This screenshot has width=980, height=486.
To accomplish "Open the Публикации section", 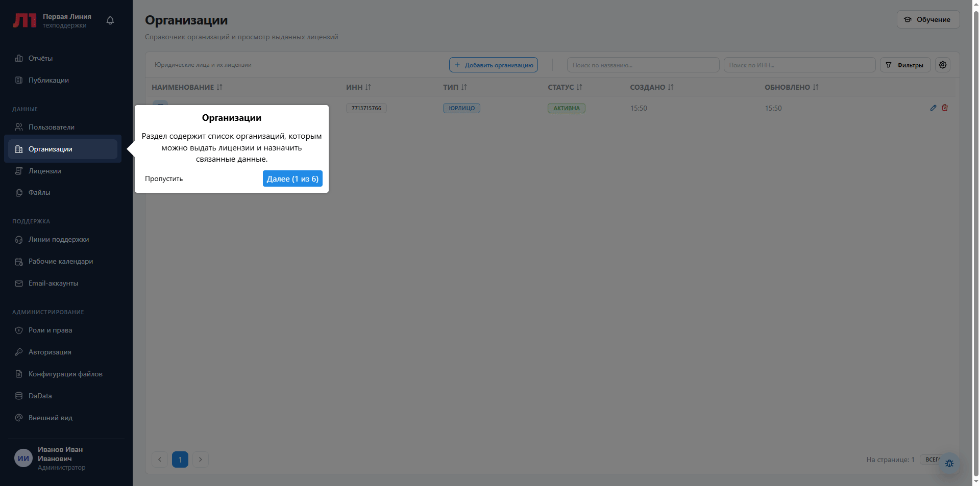I will (63, 80).
